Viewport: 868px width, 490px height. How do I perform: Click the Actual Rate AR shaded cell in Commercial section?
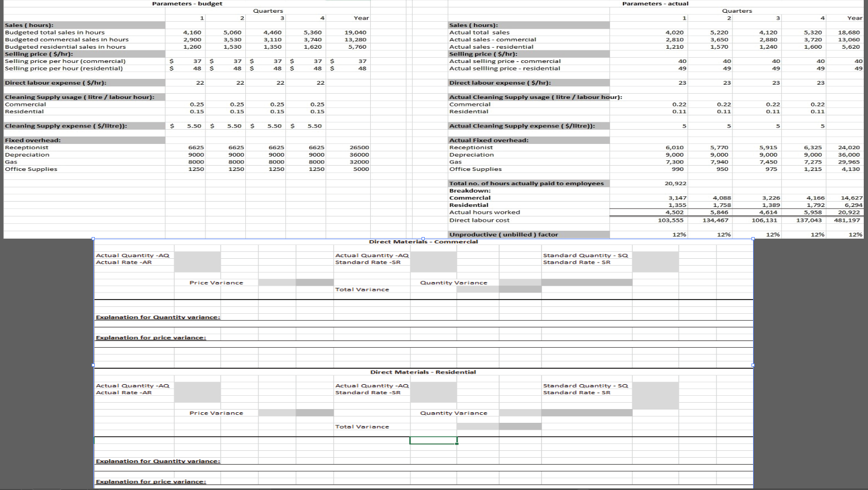197,262
